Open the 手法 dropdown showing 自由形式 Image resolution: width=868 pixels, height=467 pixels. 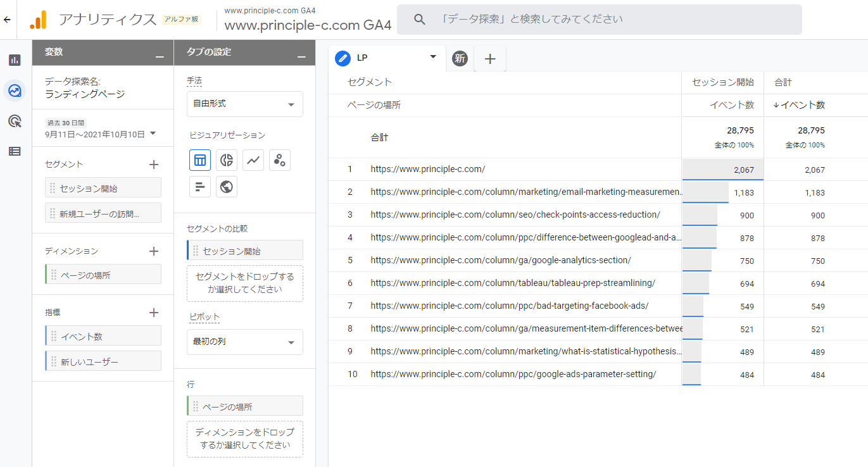point(244,104)
